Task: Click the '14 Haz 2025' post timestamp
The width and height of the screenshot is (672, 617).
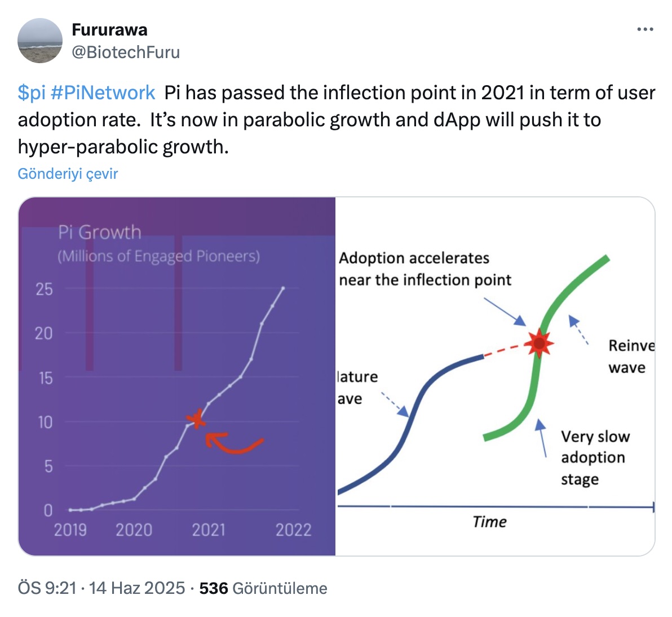Action: (x=137, y=588)
